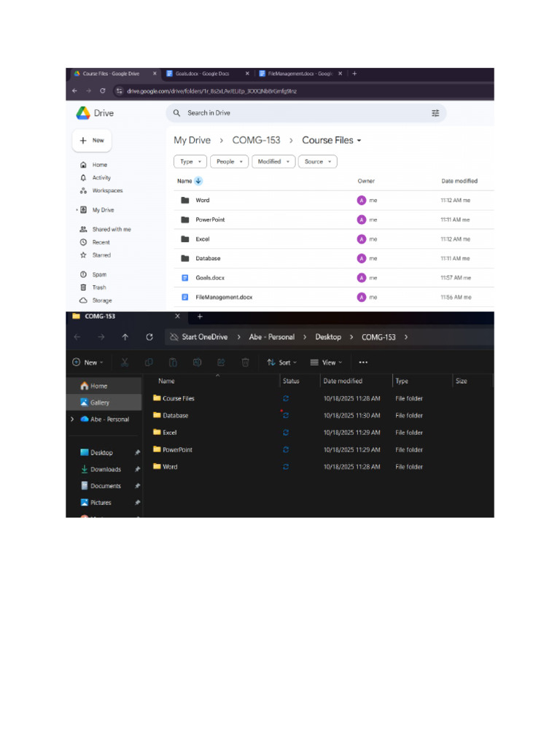
Task: Open the Sort dropdown in Explorer
Action: (x=282, y=363)
